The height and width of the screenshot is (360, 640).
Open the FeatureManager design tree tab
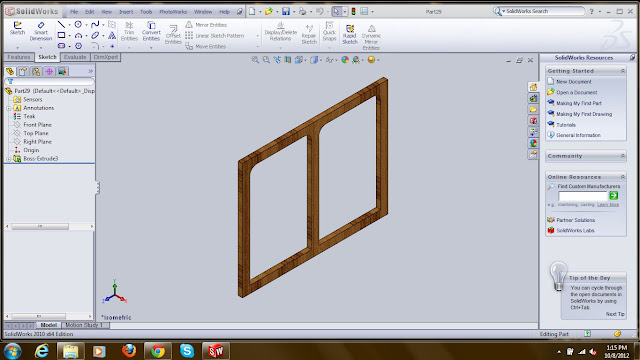point(10,71)
